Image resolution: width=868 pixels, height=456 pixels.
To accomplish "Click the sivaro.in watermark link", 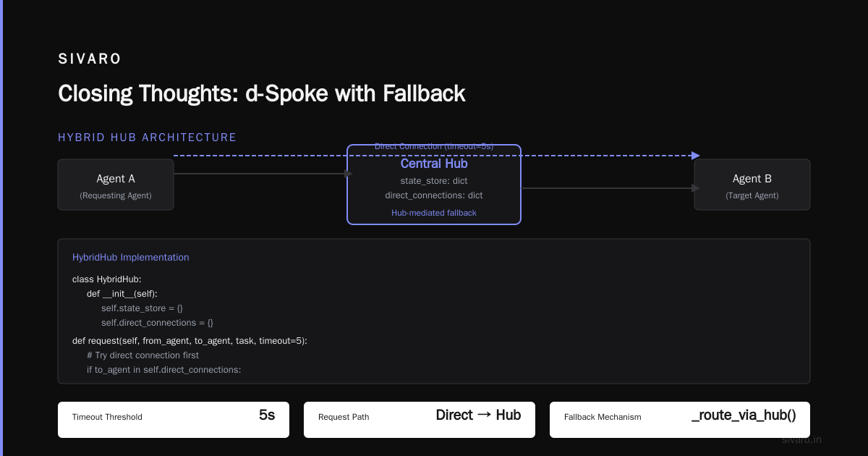I will coord(802,439).
